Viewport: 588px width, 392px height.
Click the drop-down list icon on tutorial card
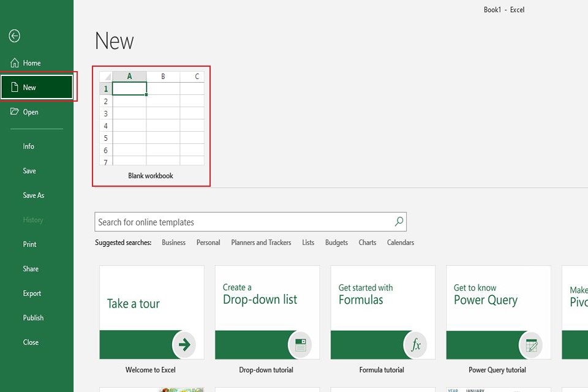[x=300, y=344]
